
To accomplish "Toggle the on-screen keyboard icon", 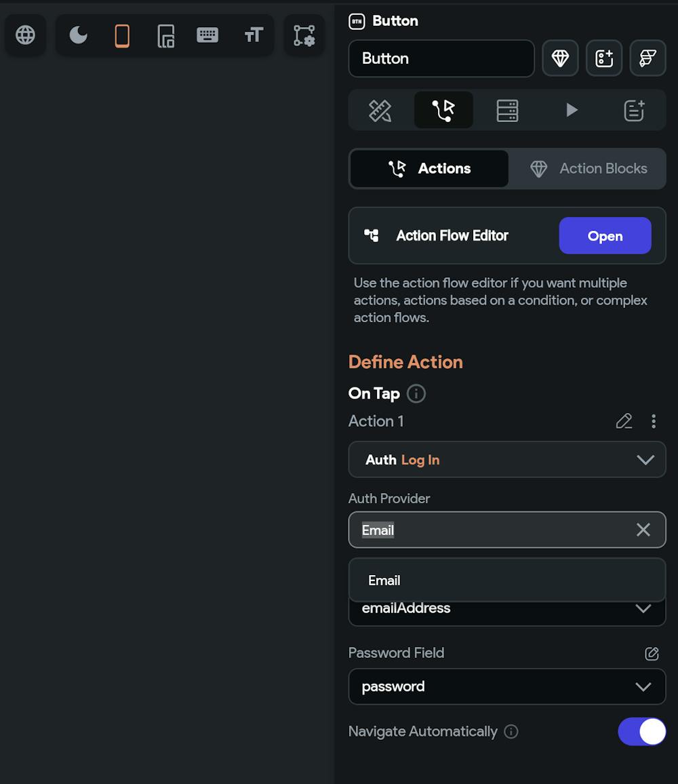I will click(207, 35).
